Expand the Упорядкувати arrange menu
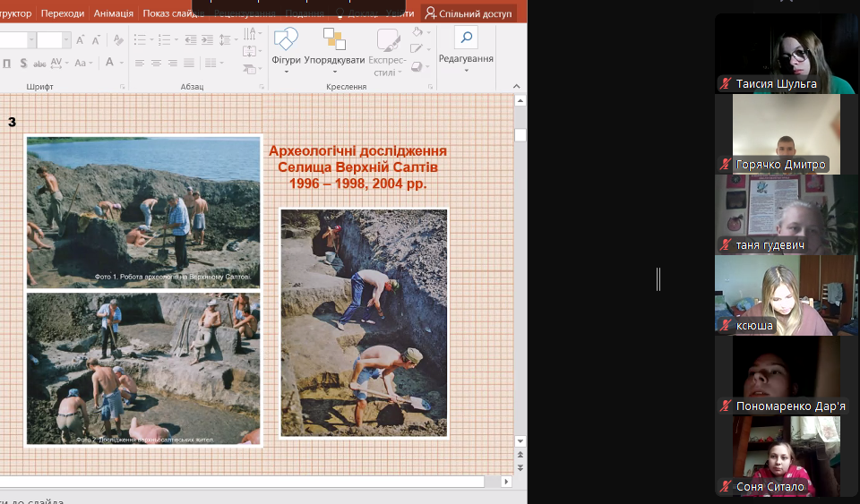The width and height of the screenshot is (860, 504). [x=334, y=72]
